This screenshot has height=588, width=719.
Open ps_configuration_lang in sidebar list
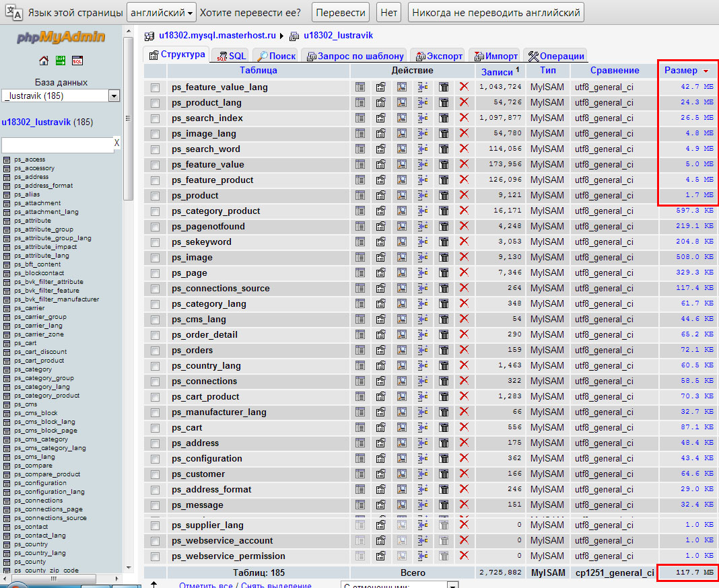pos(49,492)
